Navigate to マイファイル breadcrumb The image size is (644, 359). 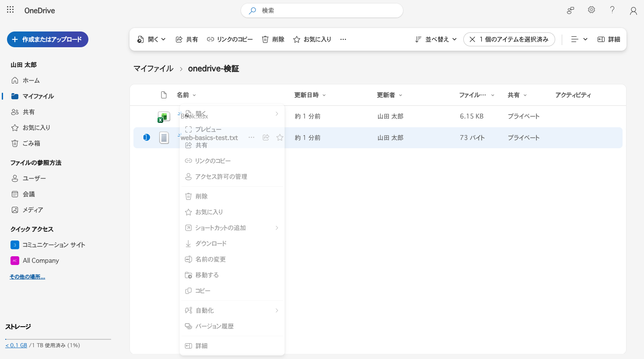coord(154,69)
